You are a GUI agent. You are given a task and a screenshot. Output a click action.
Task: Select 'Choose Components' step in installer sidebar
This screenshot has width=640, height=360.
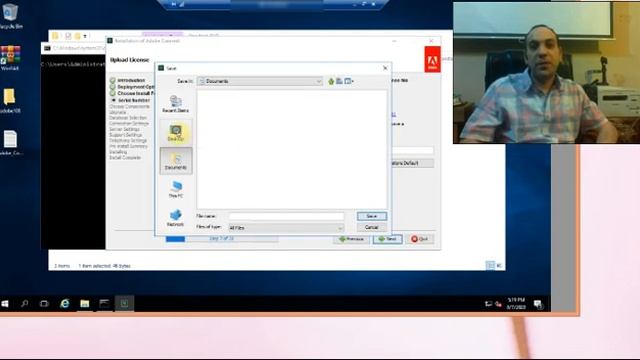(x=129, y=107)
